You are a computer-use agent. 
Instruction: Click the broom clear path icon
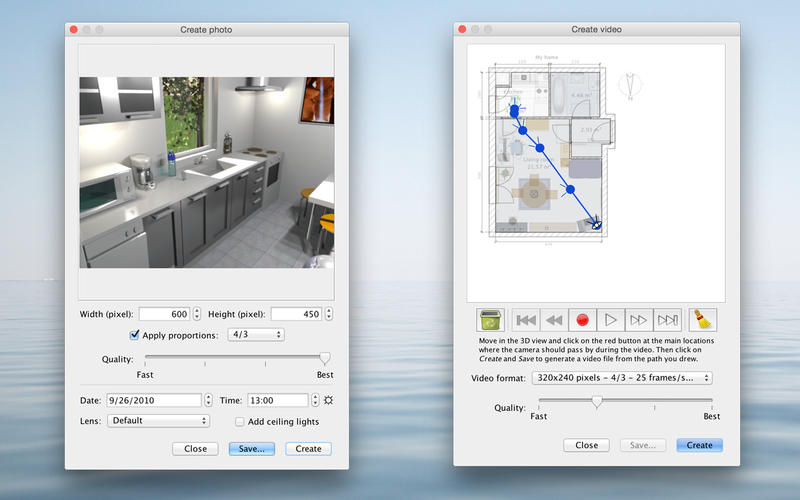coord(703,320)
